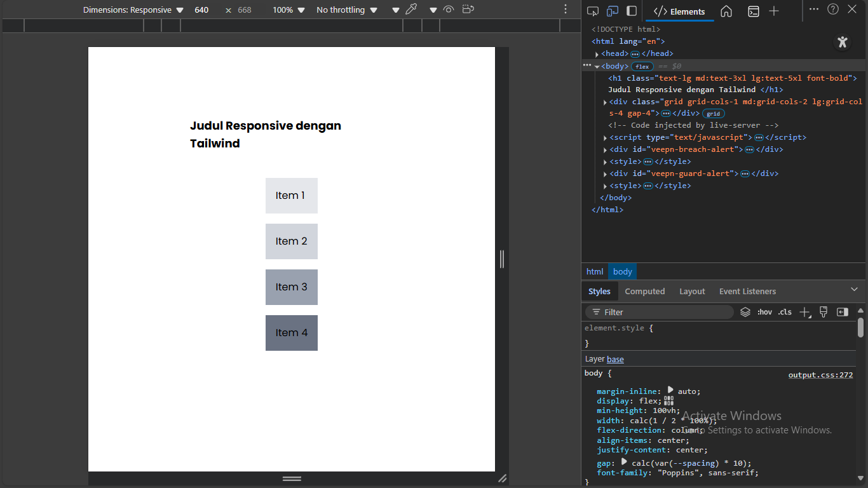Show more Styles pane tabs chevron
Viewport: 868px width, 488px height.
(x=854, y=290)
